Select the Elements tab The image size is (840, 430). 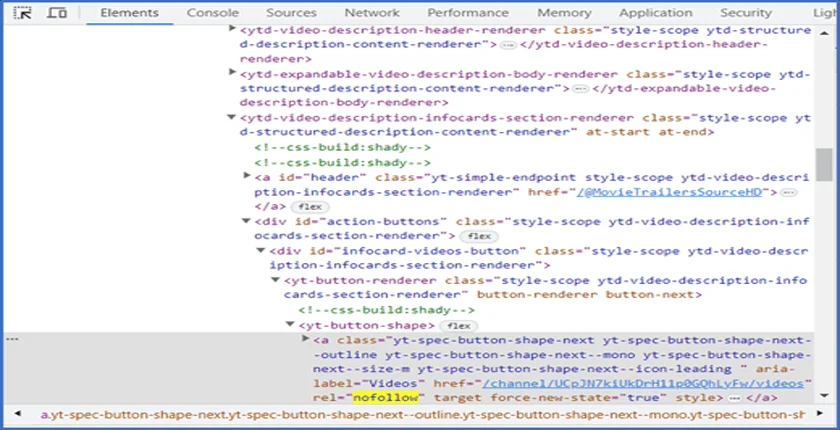tap(129, 13)
